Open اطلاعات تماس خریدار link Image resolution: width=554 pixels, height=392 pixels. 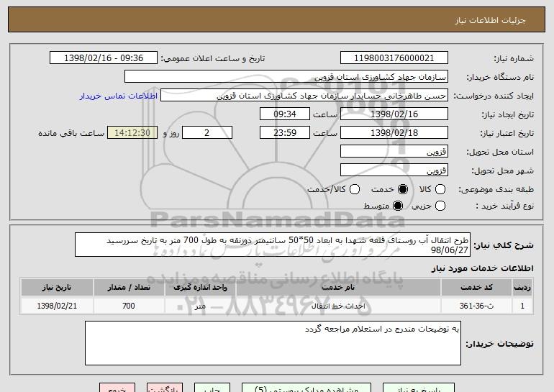(119, 96)
